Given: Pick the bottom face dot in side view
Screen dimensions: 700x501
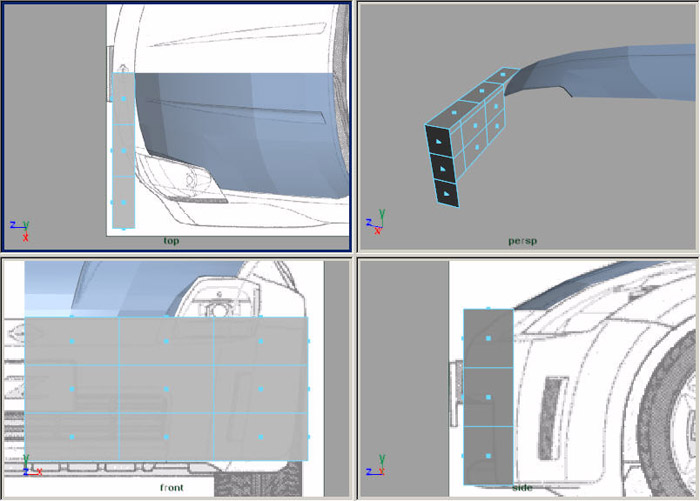Looking at the screenshot, I should click(x=488, y=455).
